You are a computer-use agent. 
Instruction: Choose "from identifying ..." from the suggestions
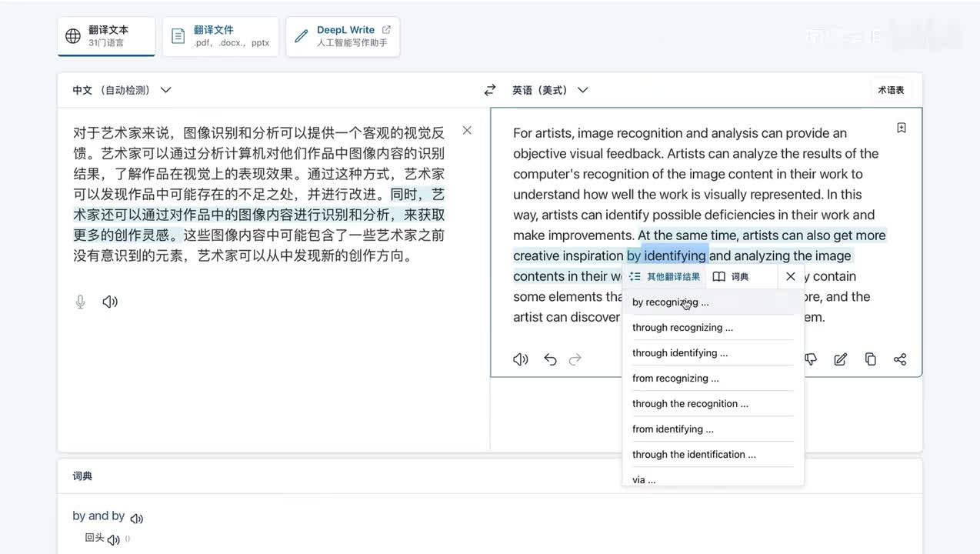point(673,429)
